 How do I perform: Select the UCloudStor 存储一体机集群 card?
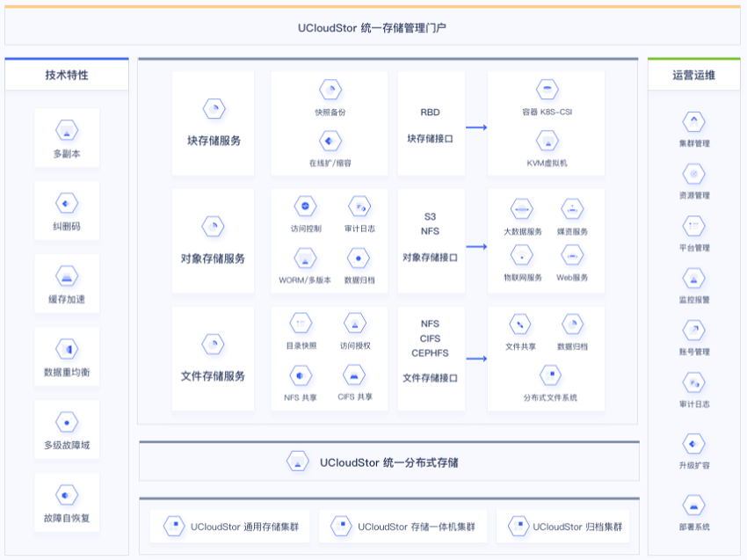[403, 527]
